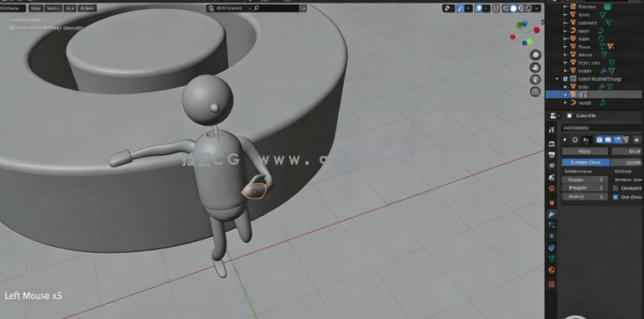
Task: Click the modifier Copy button beside Apply
Action: tap(627, 152)
